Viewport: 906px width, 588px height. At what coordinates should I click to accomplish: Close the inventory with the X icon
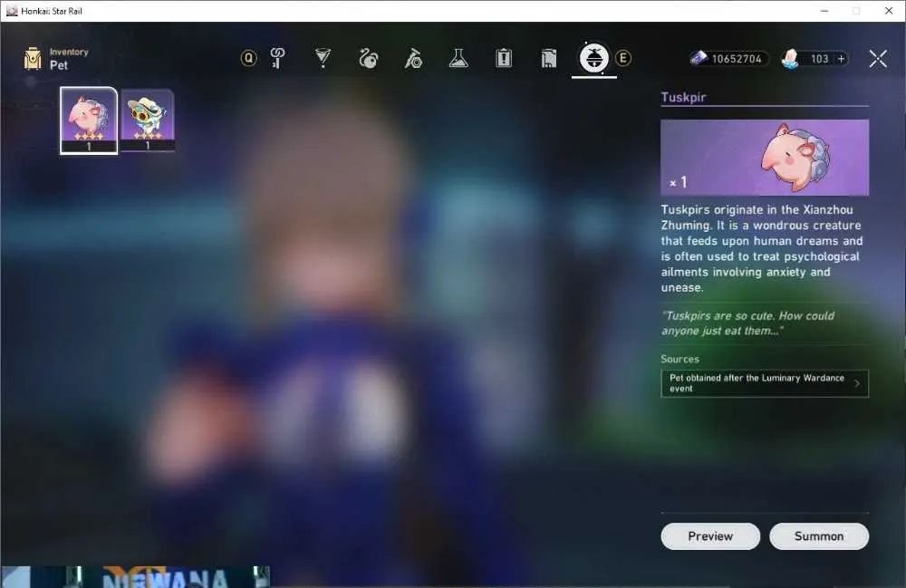click(878, 58)
